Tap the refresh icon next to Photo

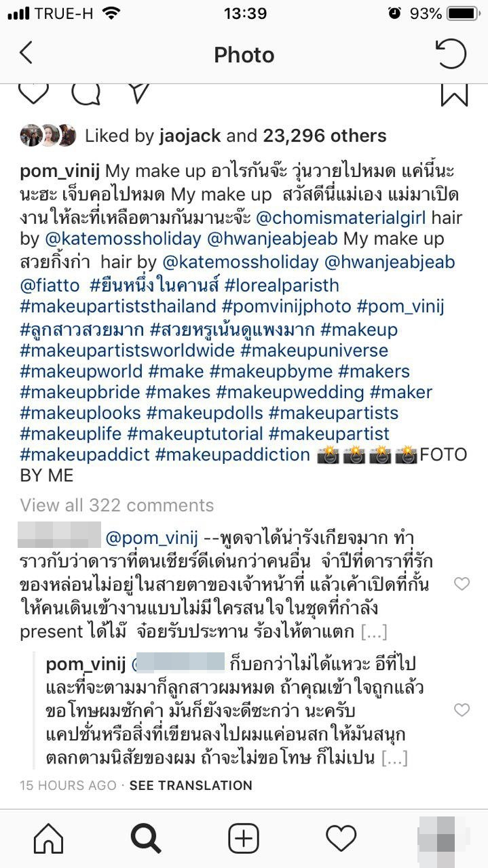point(451,54)
